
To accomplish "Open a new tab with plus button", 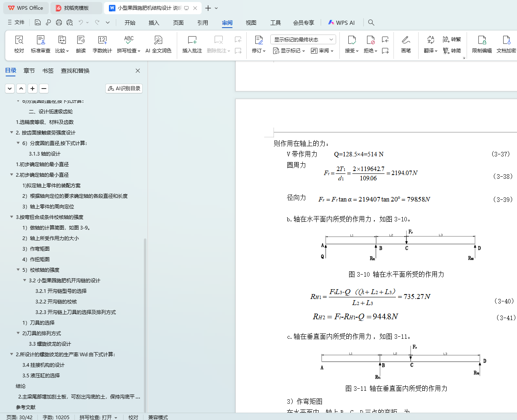I will pos(208,8).
